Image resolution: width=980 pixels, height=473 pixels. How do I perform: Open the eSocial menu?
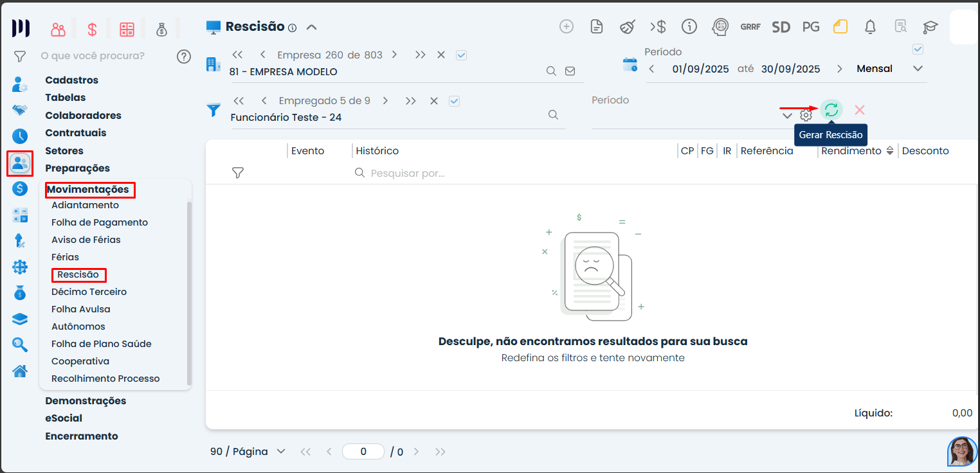[64, 418]
